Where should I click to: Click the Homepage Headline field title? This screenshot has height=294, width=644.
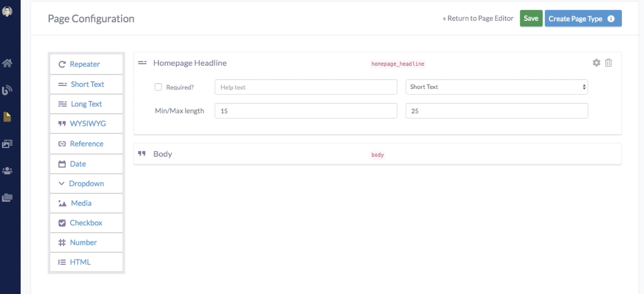190,63
